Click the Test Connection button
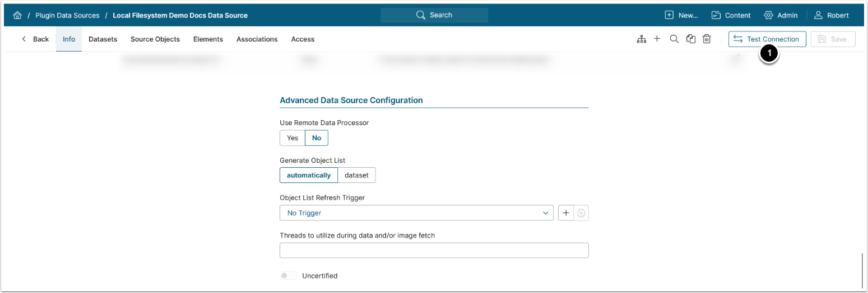868x293 pixels. (x=767, y=39)
